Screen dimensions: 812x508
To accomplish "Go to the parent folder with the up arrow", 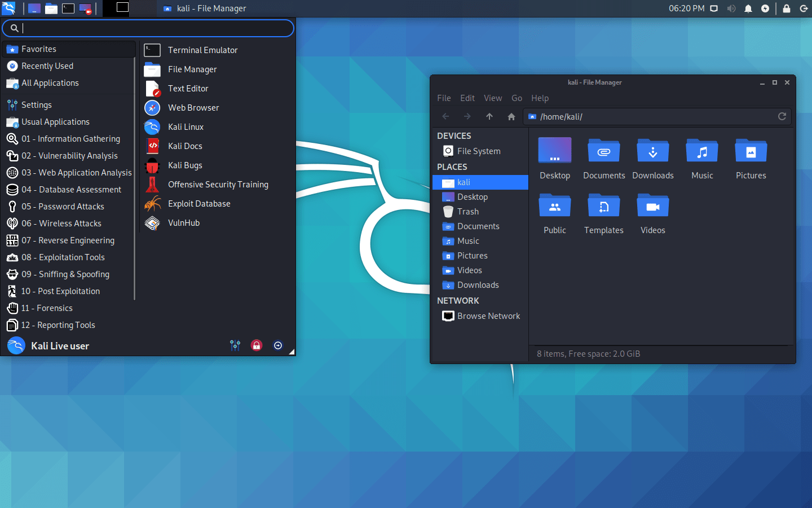I will [489, 116].
